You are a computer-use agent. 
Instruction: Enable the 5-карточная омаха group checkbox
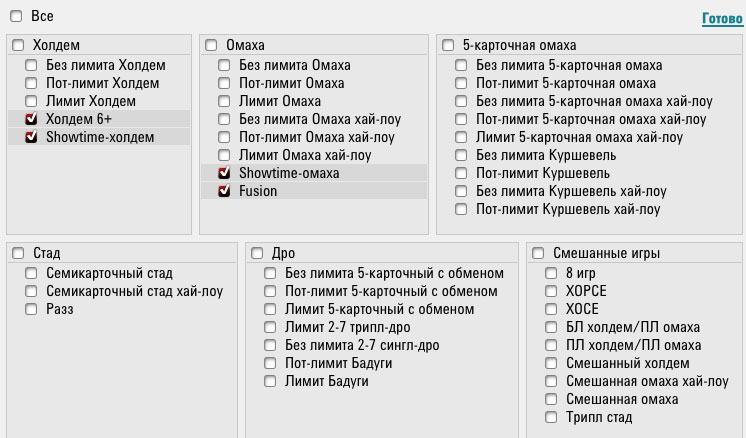448,45
